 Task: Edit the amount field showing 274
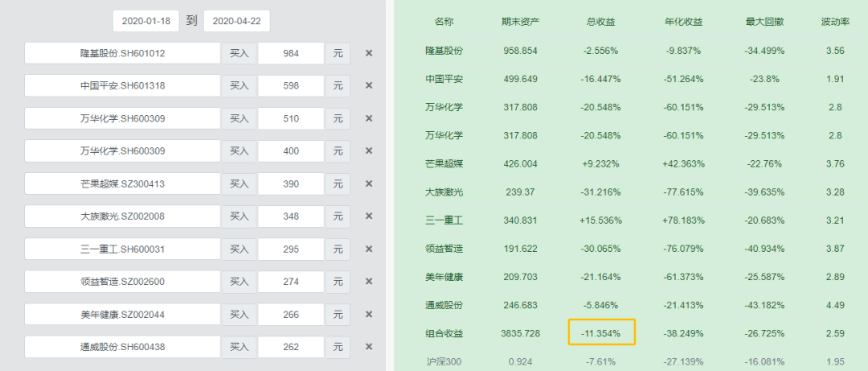[291, 282]
